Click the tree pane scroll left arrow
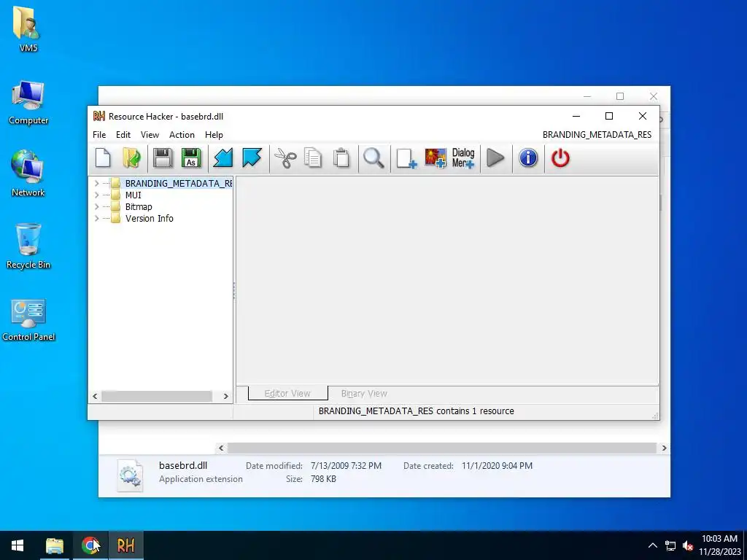The height and width of the screenshot is (560, 747). [x=95, y=396]
